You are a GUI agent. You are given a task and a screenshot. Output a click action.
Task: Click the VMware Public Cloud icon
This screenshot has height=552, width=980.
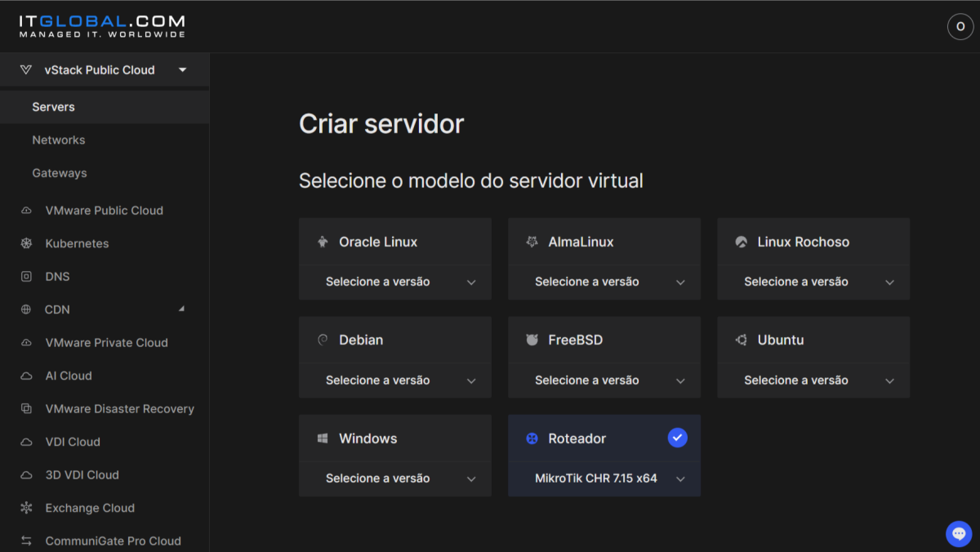tap(26, 211)
